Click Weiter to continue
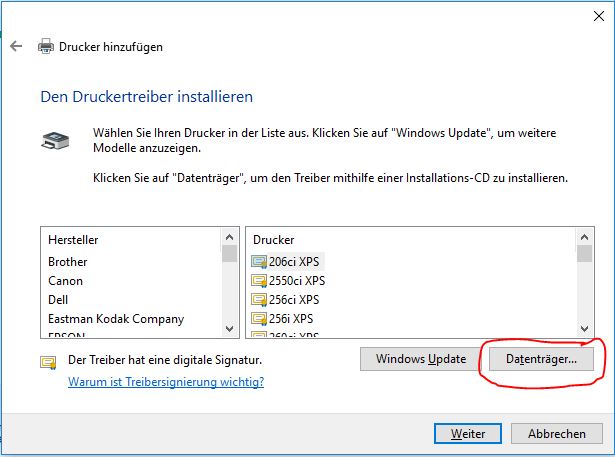 coord(468,433)
